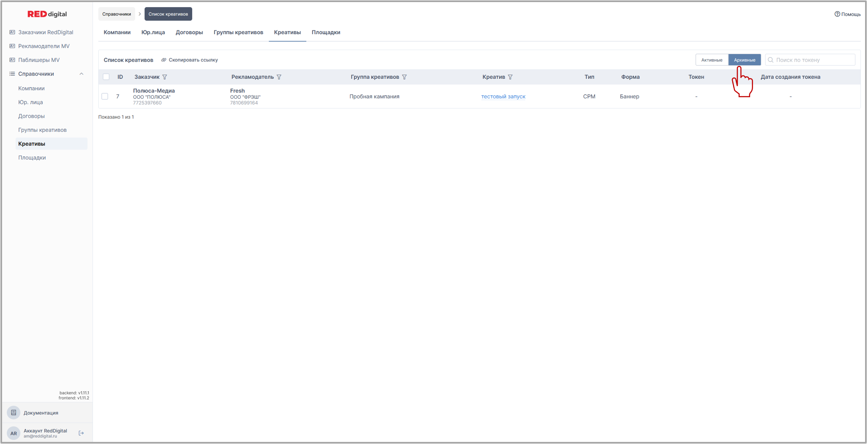The image size is (868, 444).
Task: Open the Креатив column filter funnel
Action: tap(510, 77)
